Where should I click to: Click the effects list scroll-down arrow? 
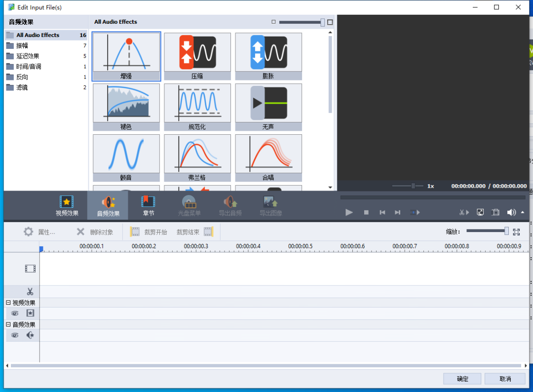[x=330, y=187]
